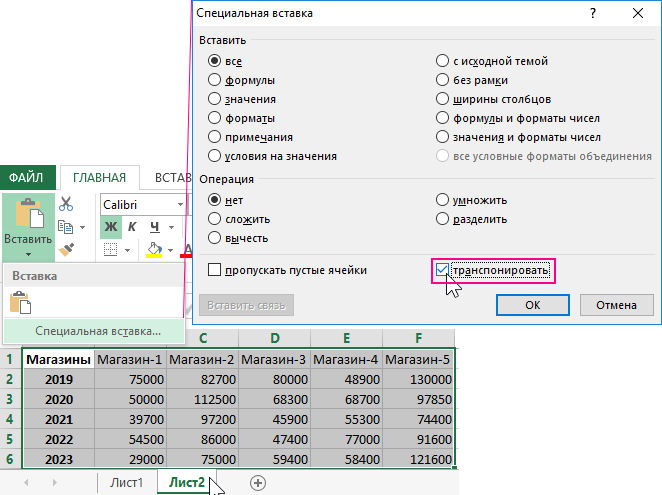662x495 pixels.
Task: Click the fill color paint bucket
Action: [x=154, y=249]
